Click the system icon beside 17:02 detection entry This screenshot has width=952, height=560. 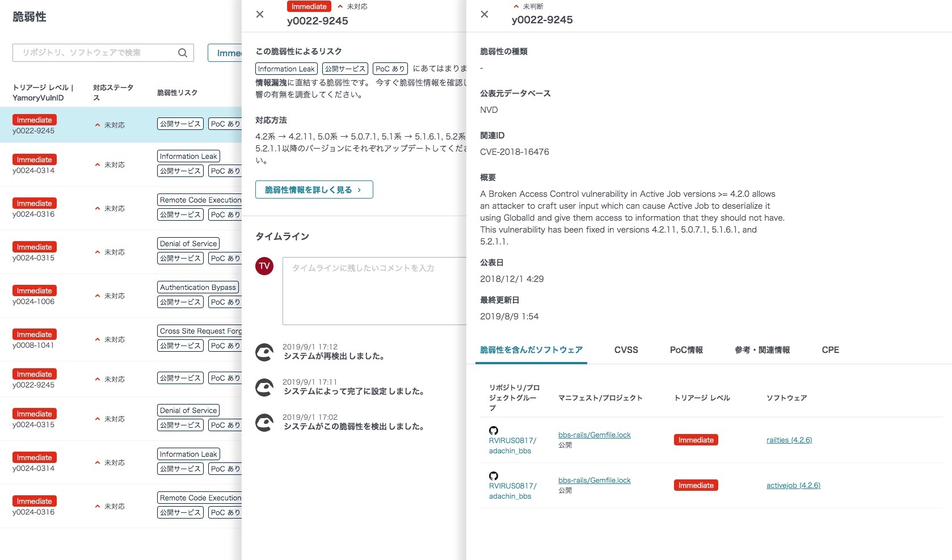pos(264,423)
